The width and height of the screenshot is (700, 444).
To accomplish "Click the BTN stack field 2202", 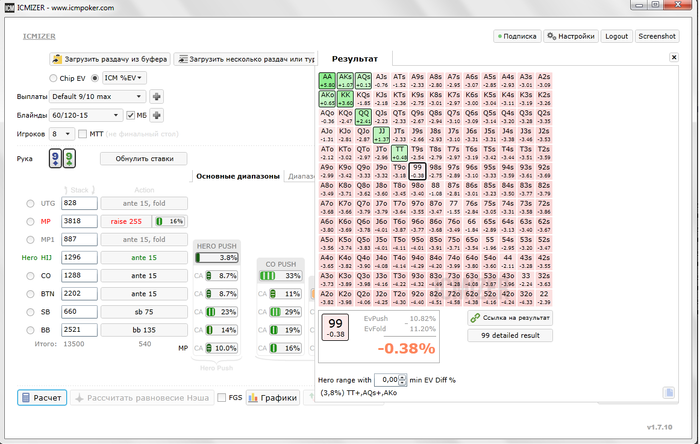I will pyautogui.click(x=79, y=294).
